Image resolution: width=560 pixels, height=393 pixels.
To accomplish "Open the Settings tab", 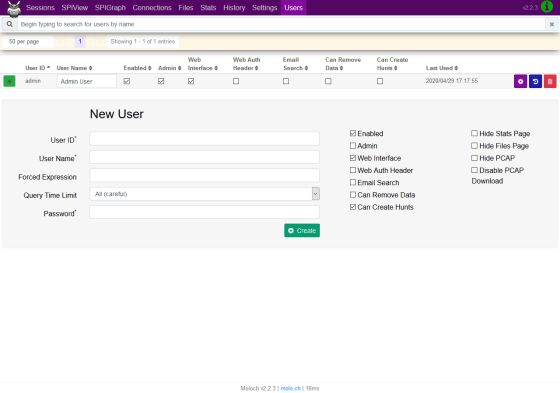I will click(265, 8).
